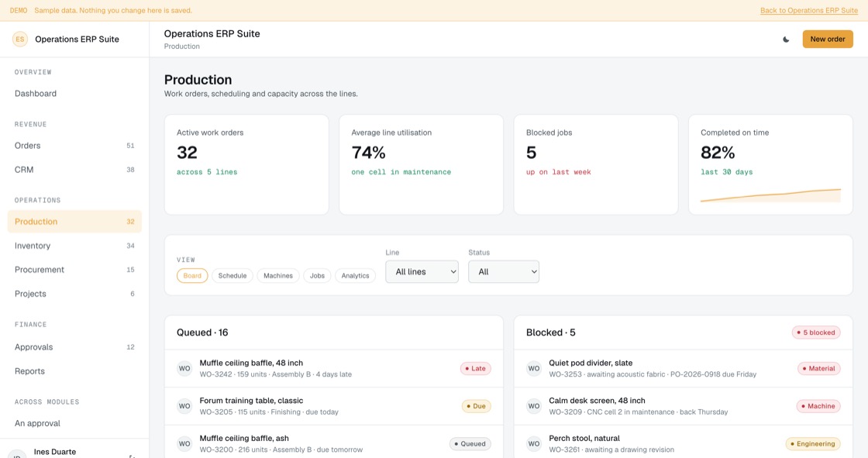Select Production in the sidebar
This screenshot has height=458, width=868.
click(74, 222)
